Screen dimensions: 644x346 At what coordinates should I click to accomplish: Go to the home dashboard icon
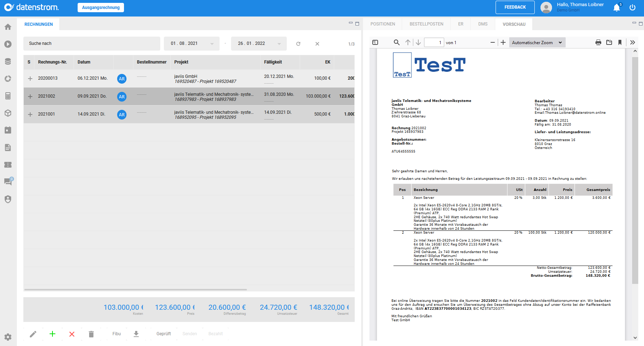[8, 27]
